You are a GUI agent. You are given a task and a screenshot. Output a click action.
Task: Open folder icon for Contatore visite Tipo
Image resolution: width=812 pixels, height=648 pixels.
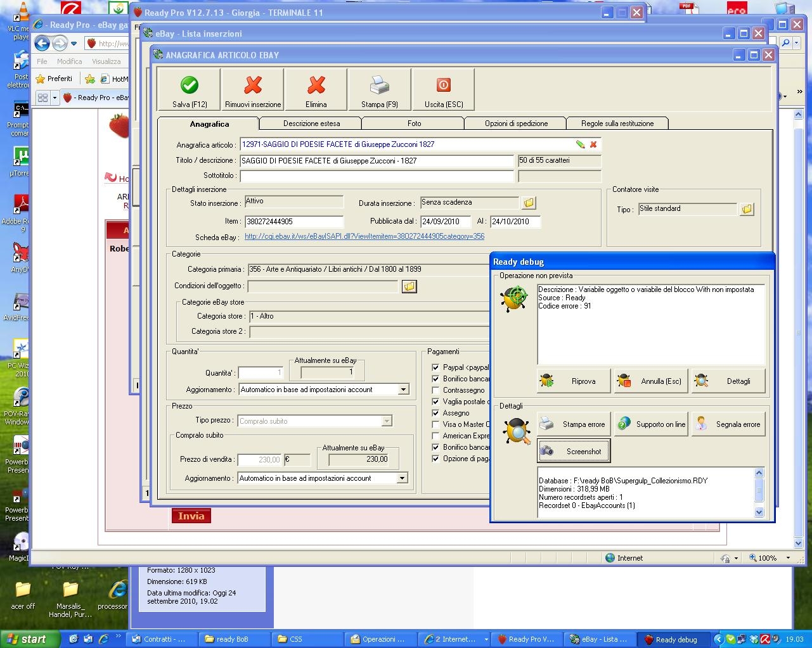(x=747, y=209)
